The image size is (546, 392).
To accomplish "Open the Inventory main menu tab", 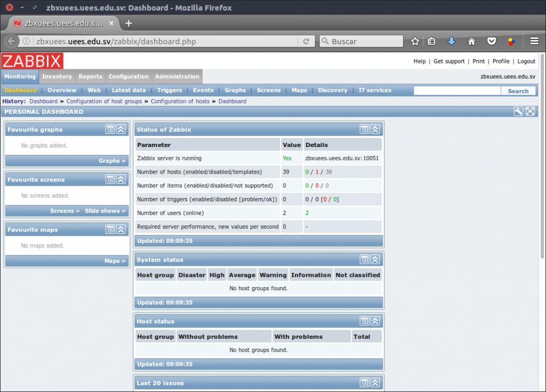I will (57, 77).
